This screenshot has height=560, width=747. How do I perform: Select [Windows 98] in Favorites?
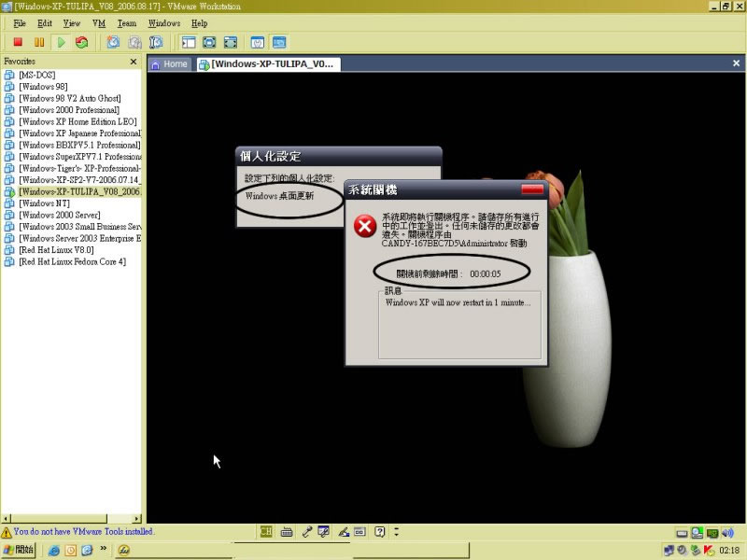[43, 87]
